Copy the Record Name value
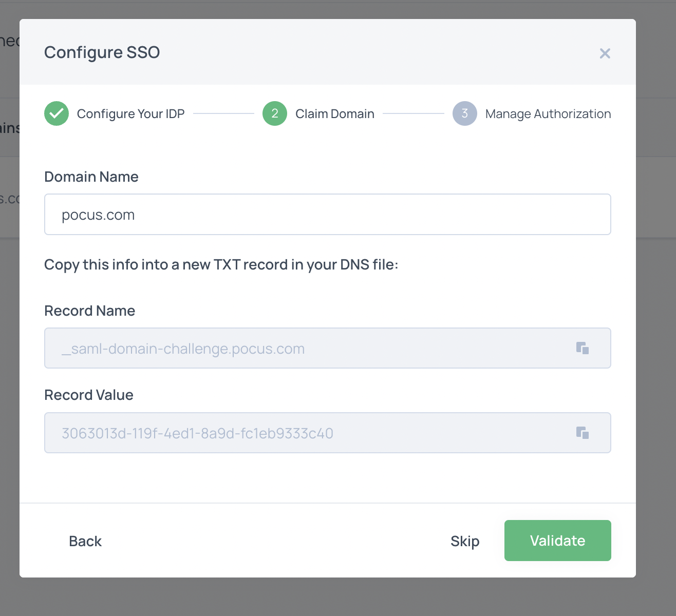Viewport: 676px width, 616px height. 583,348
